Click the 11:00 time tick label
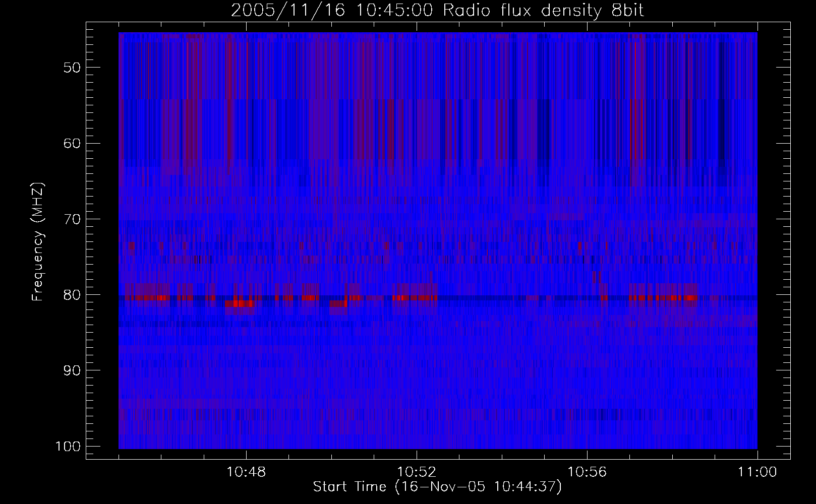This screenshot has width=816, height=504. click(x=757, y=472)
